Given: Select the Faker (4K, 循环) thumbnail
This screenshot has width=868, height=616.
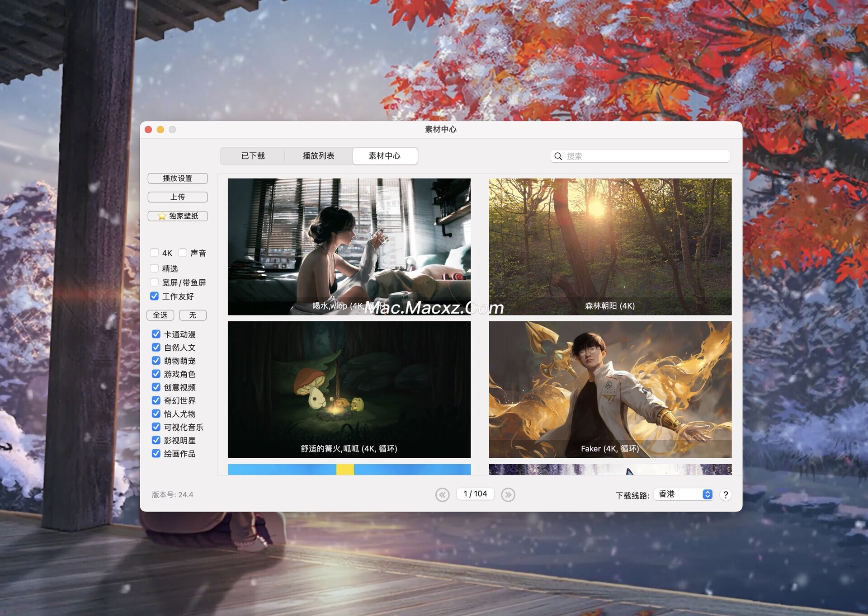Looking at the screenshot, I should pyautogui.click(x=609, y=389).
